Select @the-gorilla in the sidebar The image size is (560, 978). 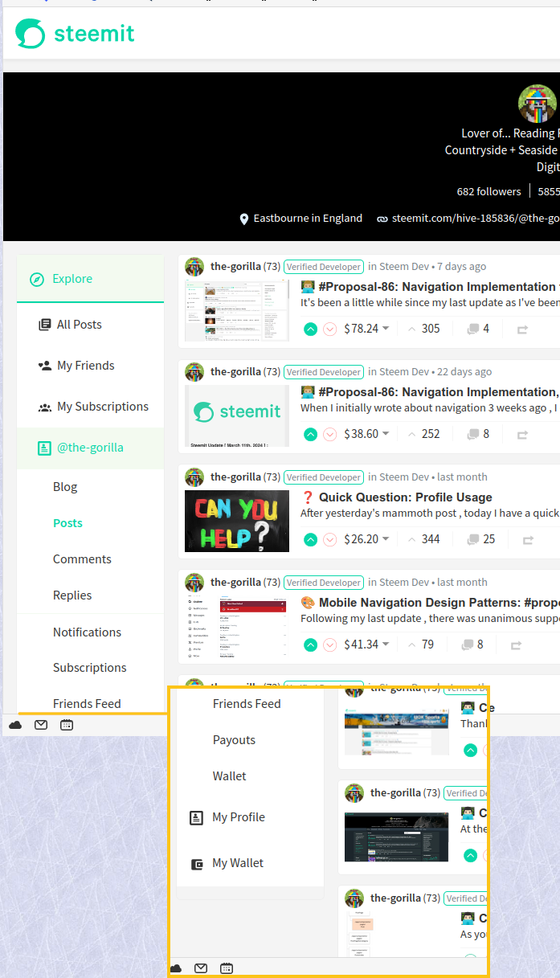pos(90,448)
